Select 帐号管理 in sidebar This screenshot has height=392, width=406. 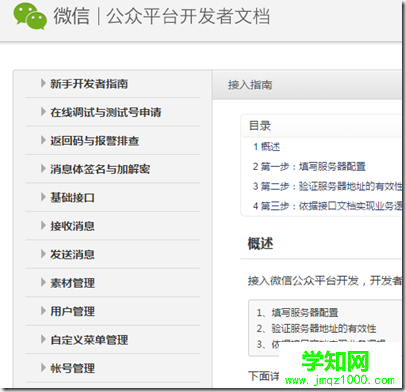pyautogui.click(x=72, y=368)
